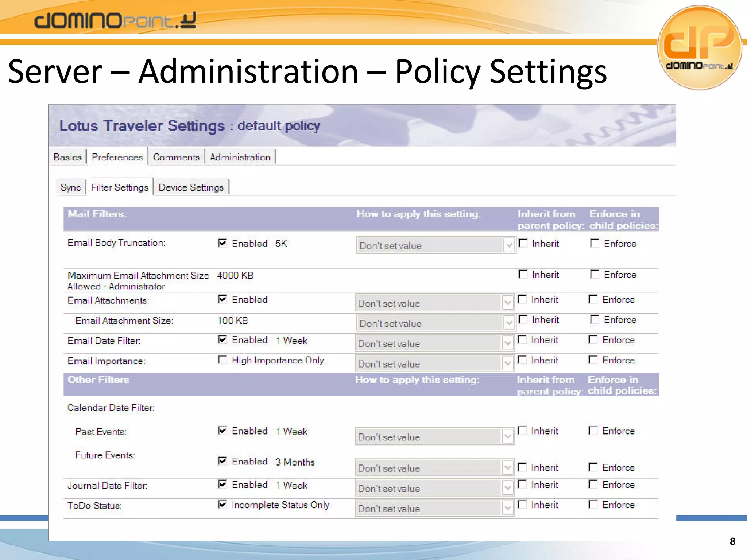Open apply-setting dropdown for Journal Date Filter
This screenshot has width=747, height=560.
click(434, 488)
